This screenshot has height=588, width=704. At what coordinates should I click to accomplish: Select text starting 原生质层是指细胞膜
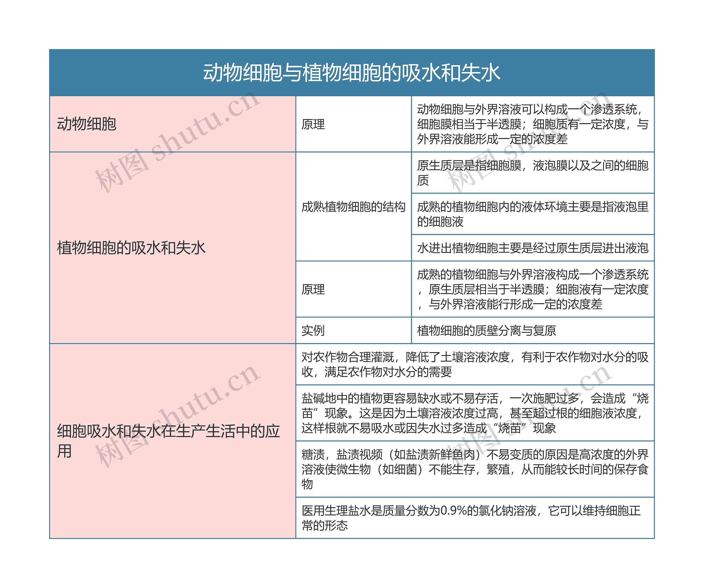533,173
